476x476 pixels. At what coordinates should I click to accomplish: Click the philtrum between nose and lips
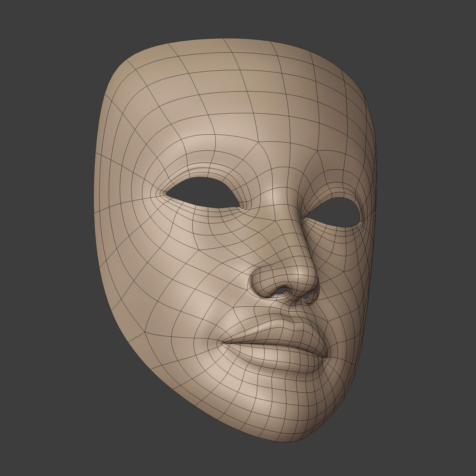click(293, 314)
